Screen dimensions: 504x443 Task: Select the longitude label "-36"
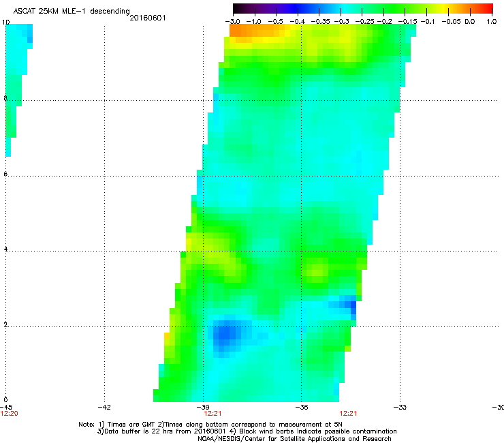pos(302,407)
